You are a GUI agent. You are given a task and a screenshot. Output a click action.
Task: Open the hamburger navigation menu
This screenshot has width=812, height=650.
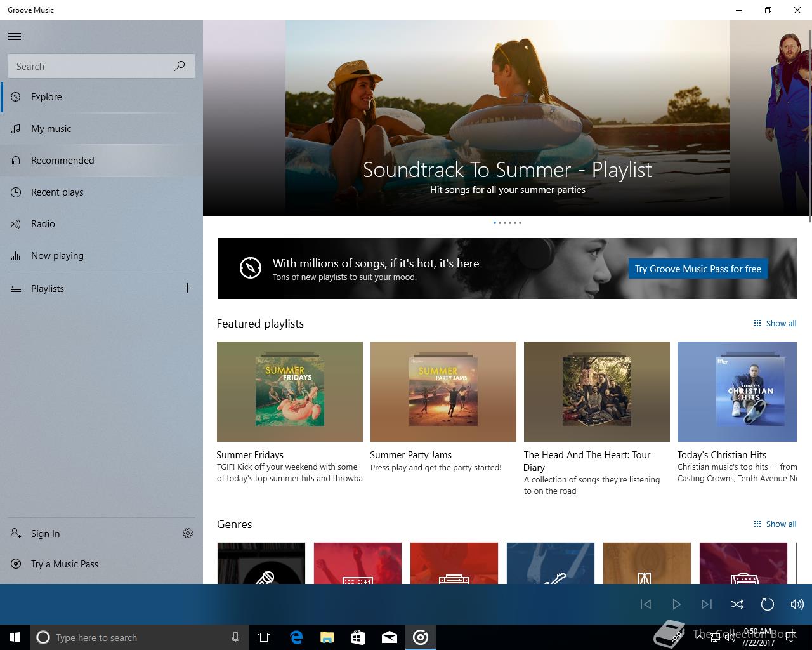15,37
